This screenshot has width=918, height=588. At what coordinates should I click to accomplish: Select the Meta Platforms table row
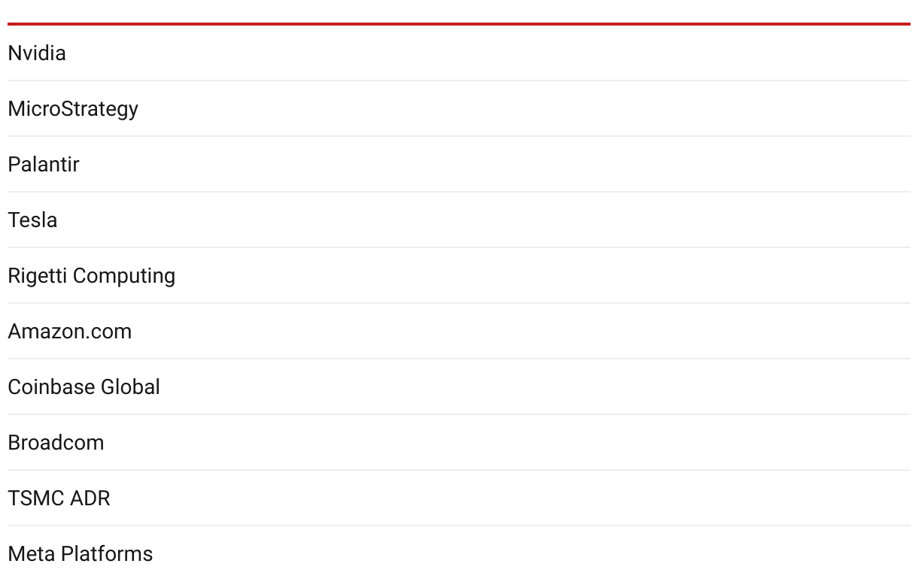pos(459,553)
